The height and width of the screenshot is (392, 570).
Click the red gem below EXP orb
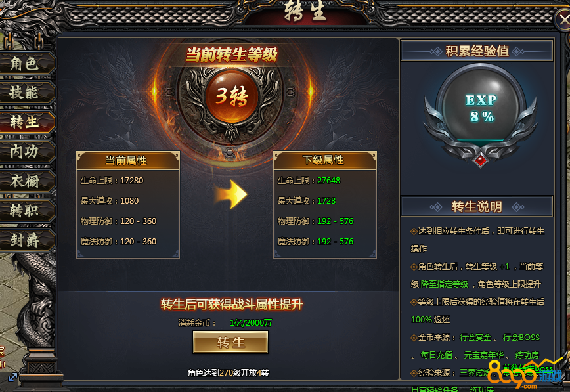click(x=481, y=160)
